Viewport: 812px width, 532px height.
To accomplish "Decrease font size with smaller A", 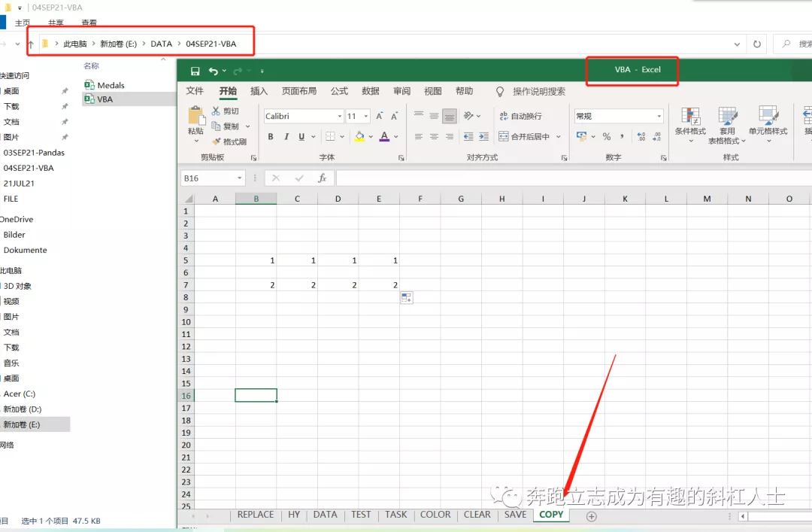I will tap(395, 116).
